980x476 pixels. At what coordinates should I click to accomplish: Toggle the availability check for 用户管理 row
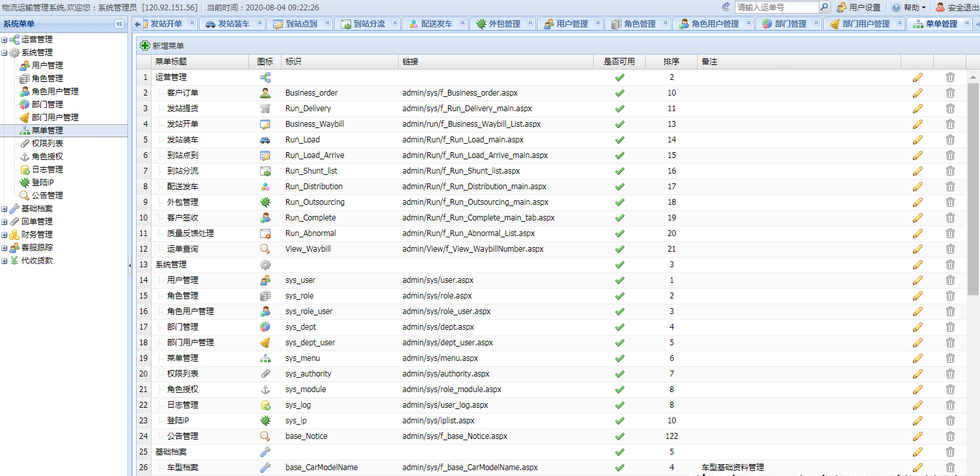coord(619,280)
